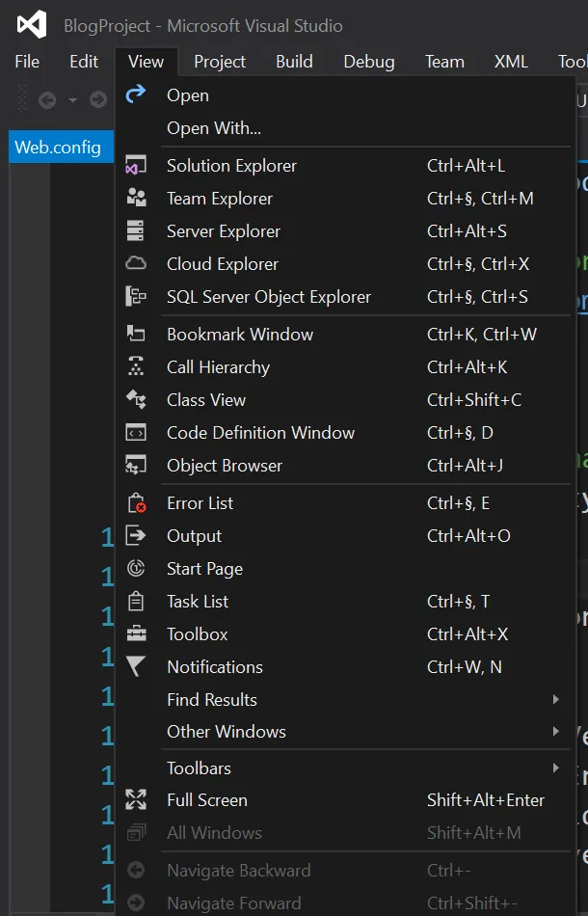Choose Open With... from the View menu
The height and width of the screenshot is (916, 588).
344,128
